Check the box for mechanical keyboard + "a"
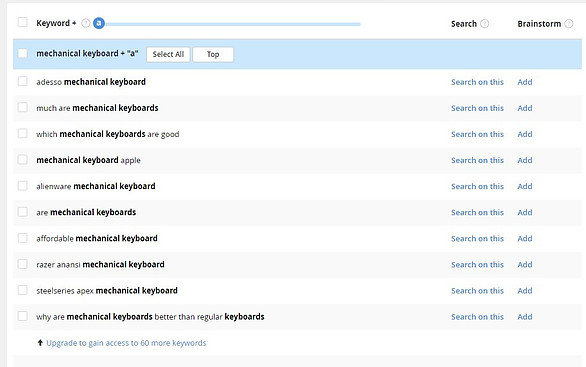Viewport: 586px width, 367px height. (x=22, y=53)
